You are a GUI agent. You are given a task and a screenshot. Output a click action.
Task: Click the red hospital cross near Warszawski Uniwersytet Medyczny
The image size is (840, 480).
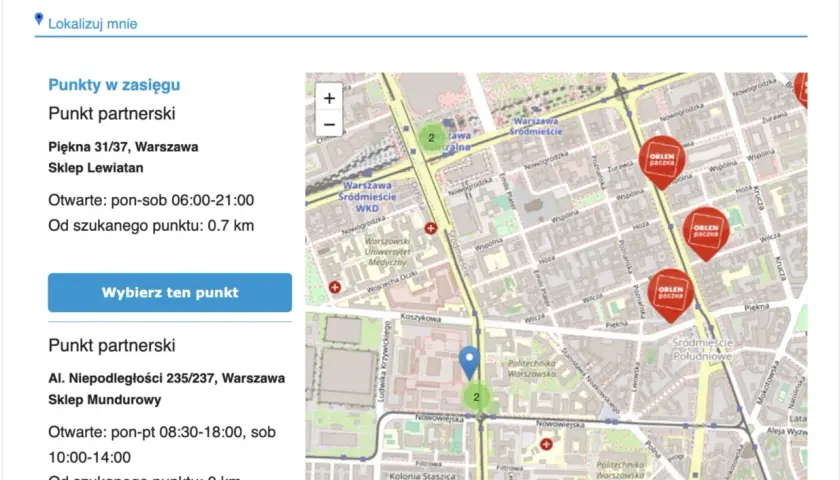click(431, 229)
